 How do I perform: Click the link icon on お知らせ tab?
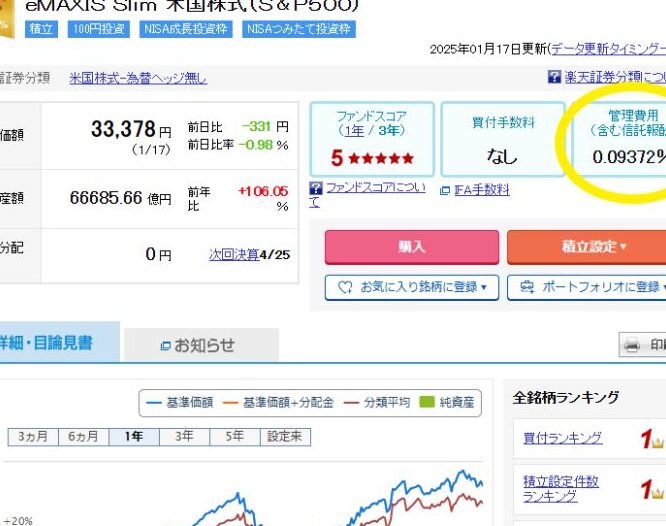tap(165, 346)
